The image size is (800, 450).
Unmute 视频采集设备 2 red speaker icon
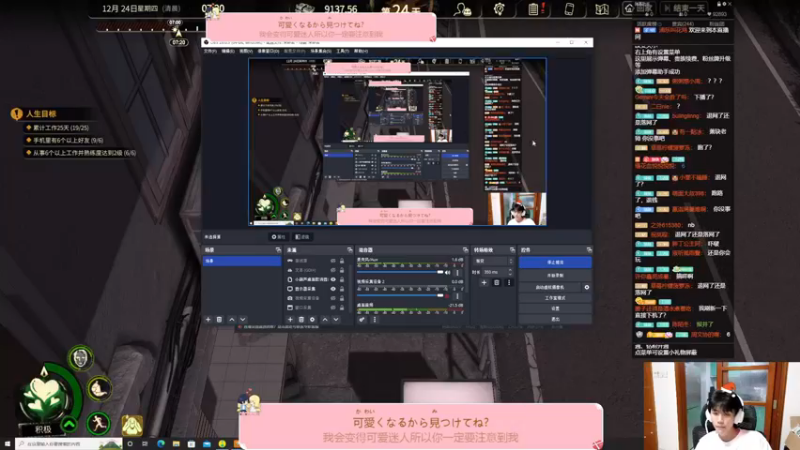click(448, 296)
